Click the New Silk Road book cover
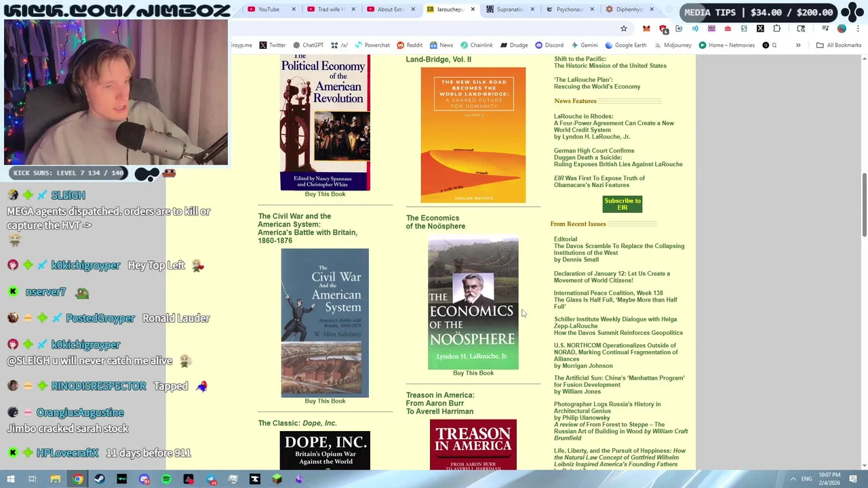868x488 pixels. pos(473,135)
